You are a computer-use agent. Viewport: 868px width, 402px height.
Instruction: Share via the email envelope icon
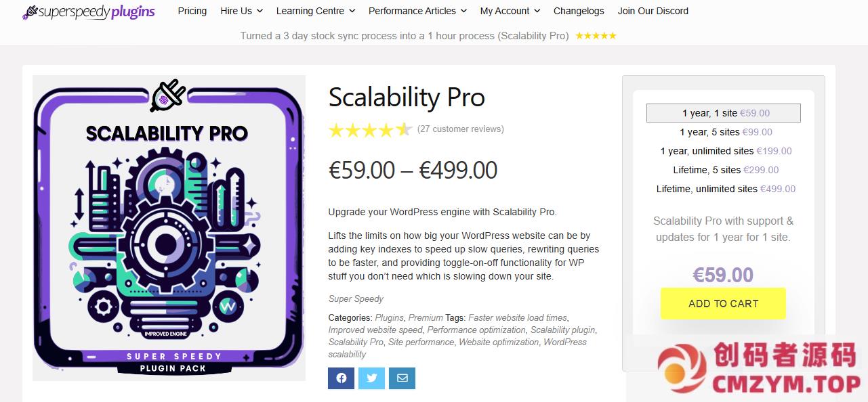point(402,378)
